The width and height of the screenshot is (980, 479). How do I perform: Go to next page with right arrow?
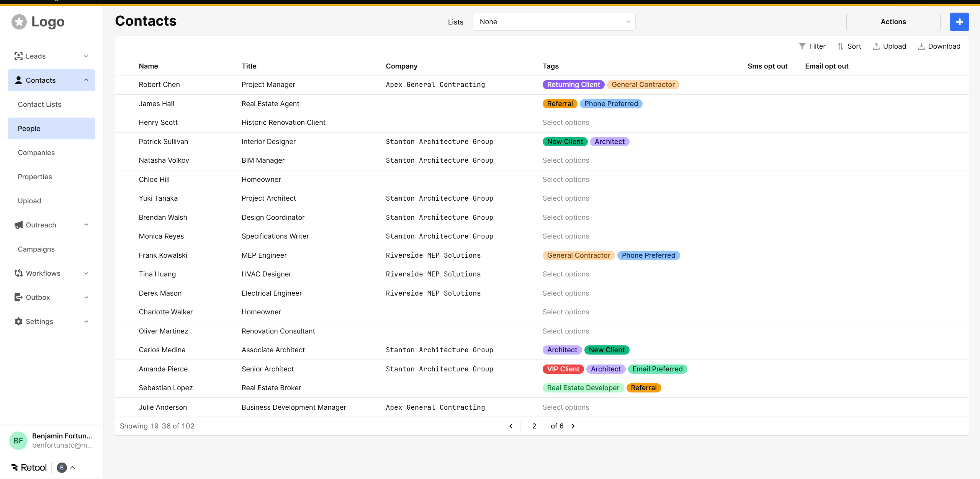click(573, 426)
